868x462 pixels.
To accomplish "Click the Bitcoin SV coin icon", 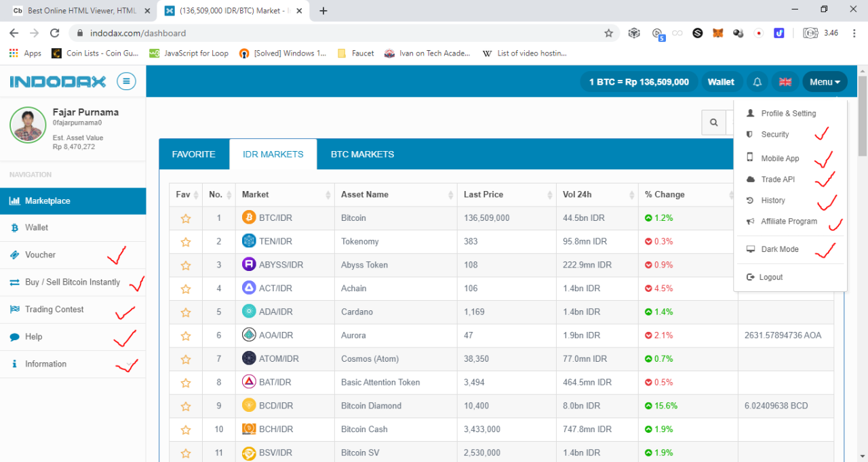I will [249, 453].
